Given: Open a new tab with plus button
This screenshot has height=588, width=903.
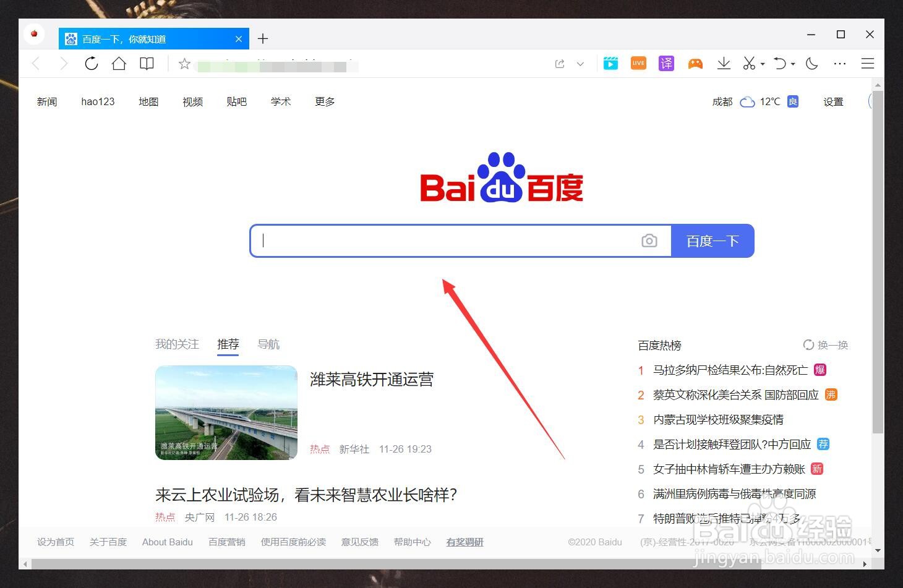Looking at the screenshot, I should click(263, 39).
